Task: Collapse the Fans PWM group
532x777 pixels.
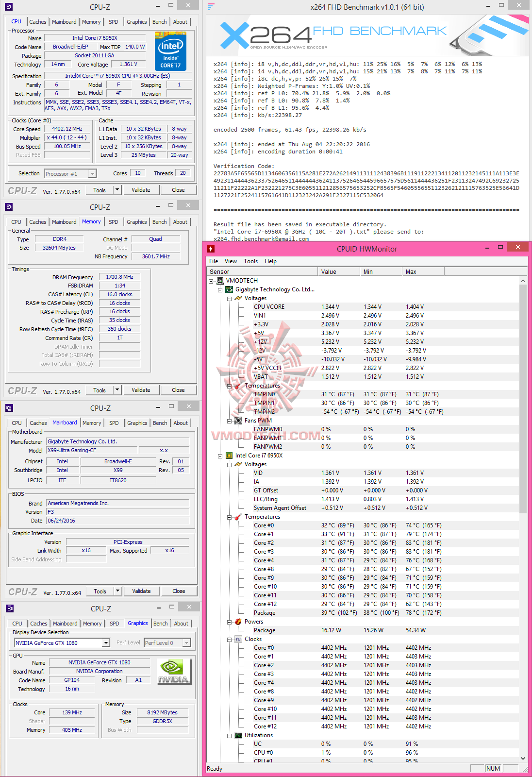Action: [230, 421]
